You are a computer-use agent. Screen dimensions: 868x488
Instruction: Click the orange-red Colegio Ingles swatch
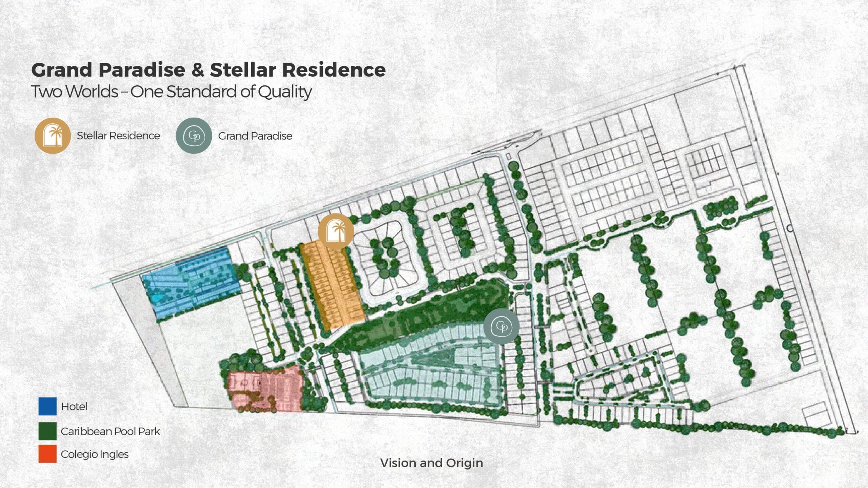tap(47, 454)
